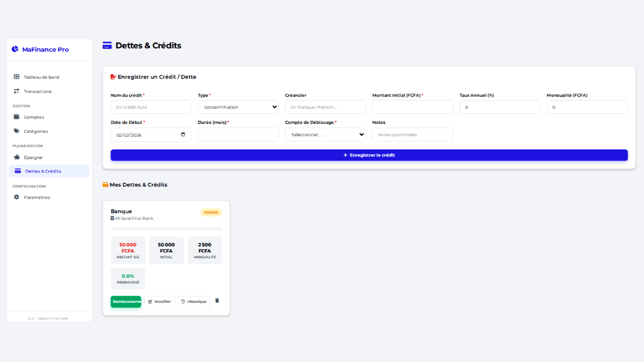Click the green Remboursement button

[x=126, y=302]
